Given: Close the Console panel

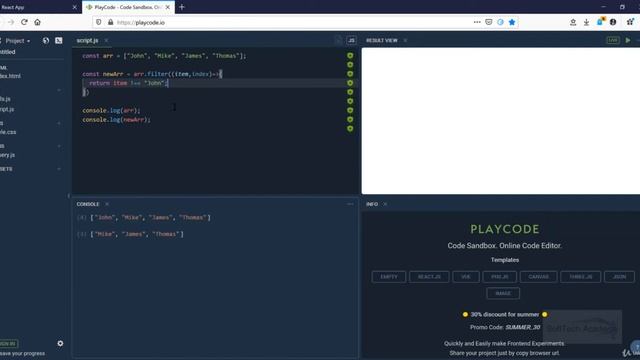Looking at the screenshot, I should [x=107, y=204].
